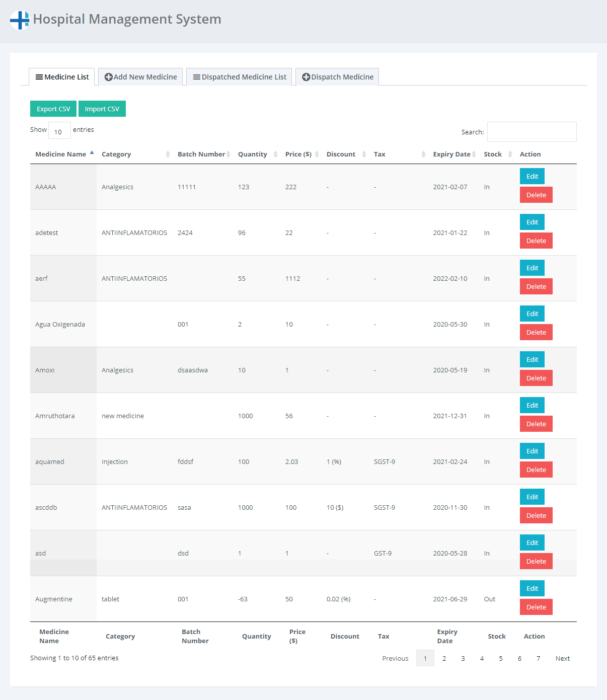Click the hospital cross logo icon

20,20
